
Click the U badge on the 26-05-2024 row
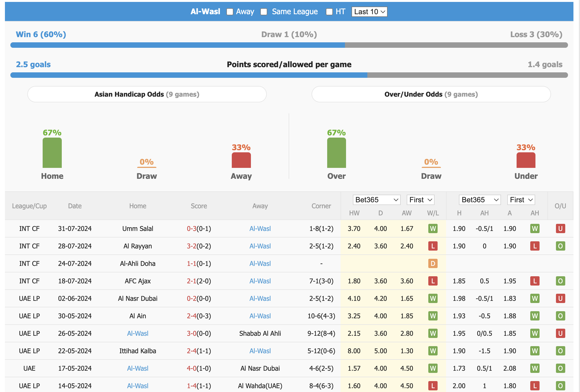(560, 333)
